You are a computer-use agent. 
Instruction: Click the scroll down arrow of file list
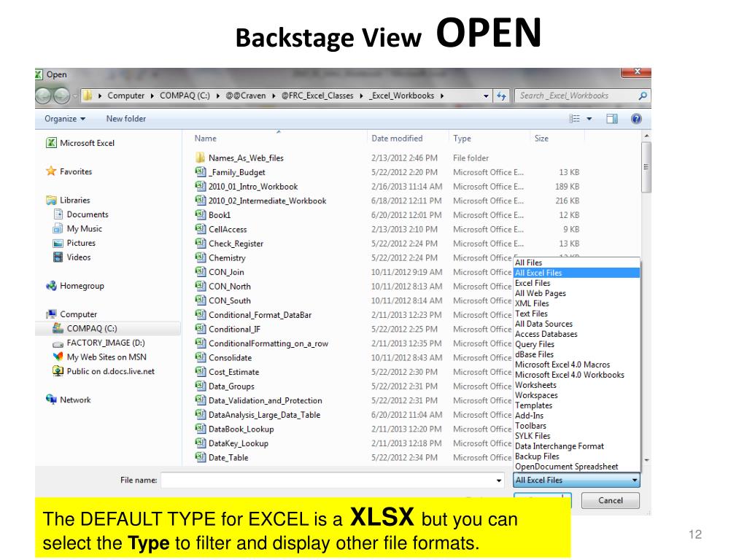tap(646, 460)
